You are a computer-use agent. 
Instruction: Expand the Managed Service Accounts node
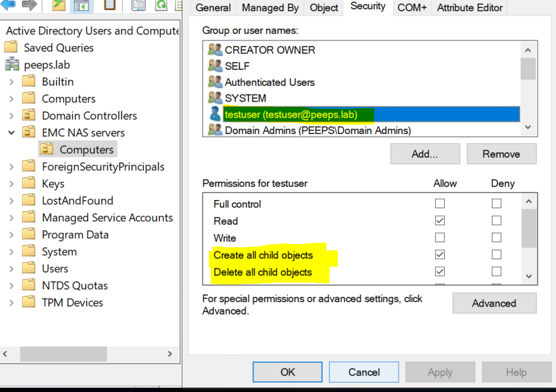(x=11, y=218)
